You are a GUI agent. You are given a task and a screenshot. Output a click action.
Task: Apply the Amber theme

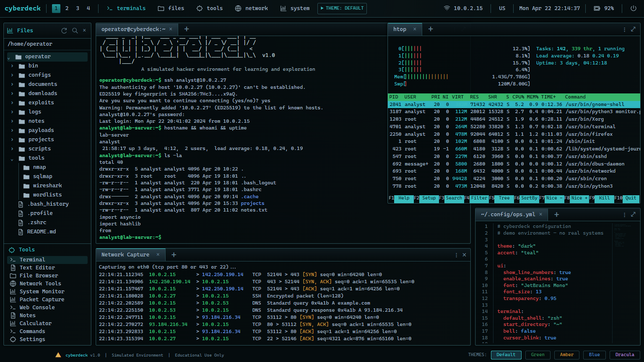(567, 355)
